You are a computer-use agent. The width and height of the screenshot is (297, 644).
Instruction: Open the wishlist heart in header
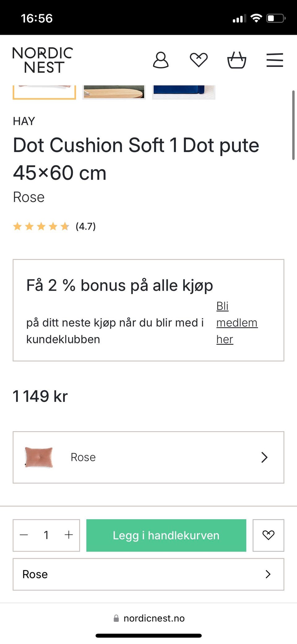point(199,60)
